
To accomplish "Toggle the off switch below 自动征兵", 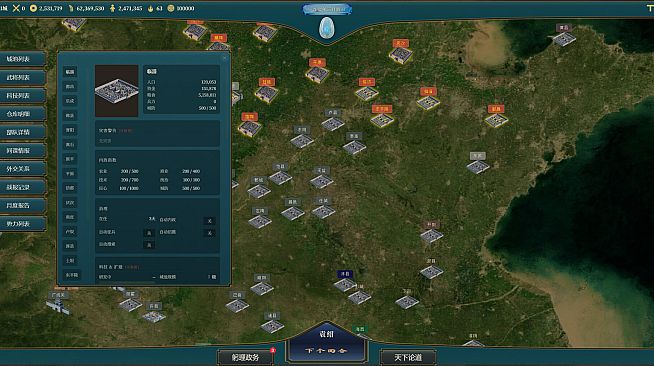I will [149, 245].
